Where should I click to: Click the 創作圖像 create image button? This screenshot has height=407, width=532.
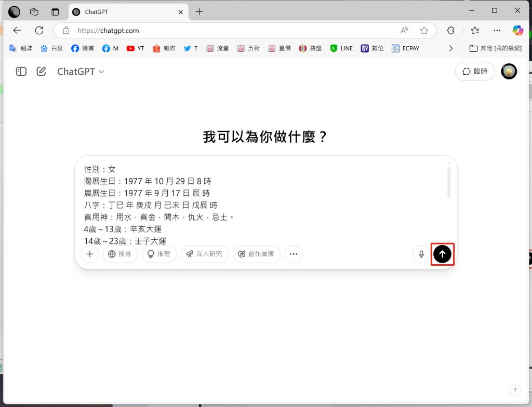tap(256, 254)
